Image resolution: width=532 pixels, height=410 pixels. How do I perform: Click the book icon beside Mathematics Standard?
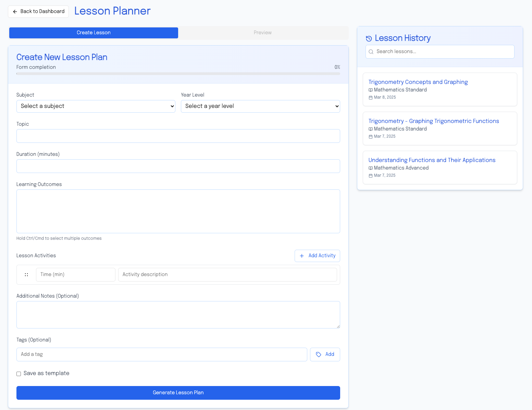point(371,90)
